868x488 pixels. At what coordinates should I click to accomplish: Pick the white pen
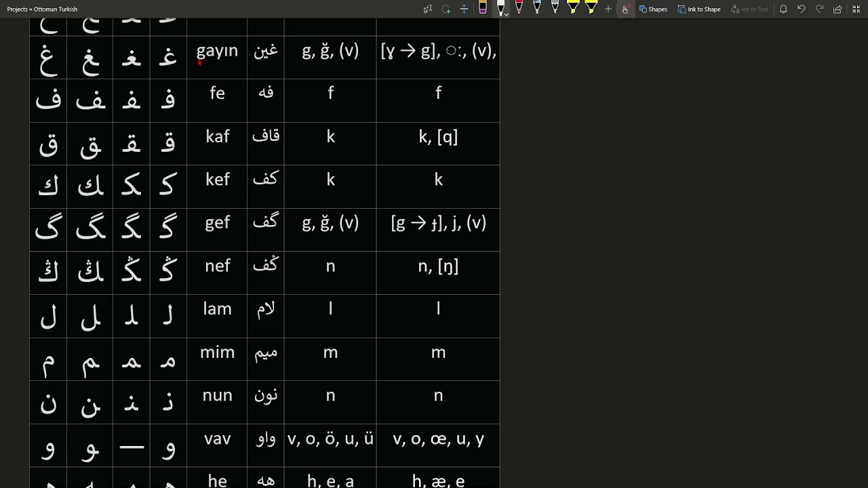(x=500, y=8)
